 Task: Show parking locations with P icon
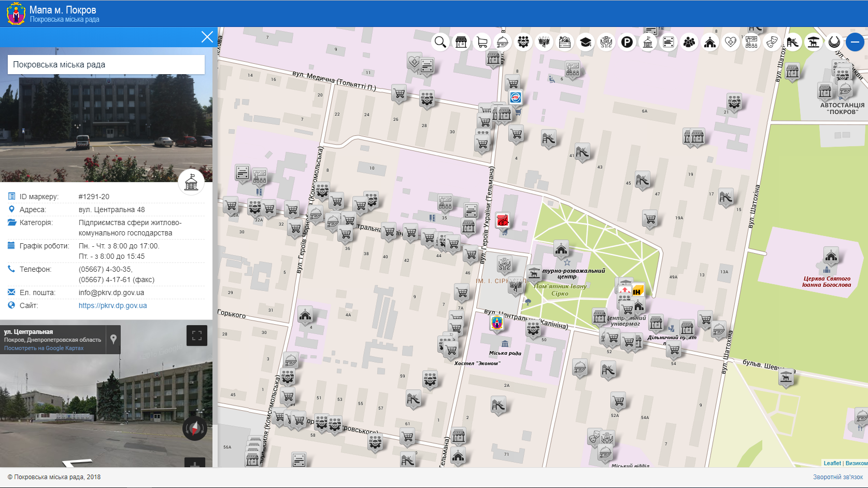click(627, 42)
